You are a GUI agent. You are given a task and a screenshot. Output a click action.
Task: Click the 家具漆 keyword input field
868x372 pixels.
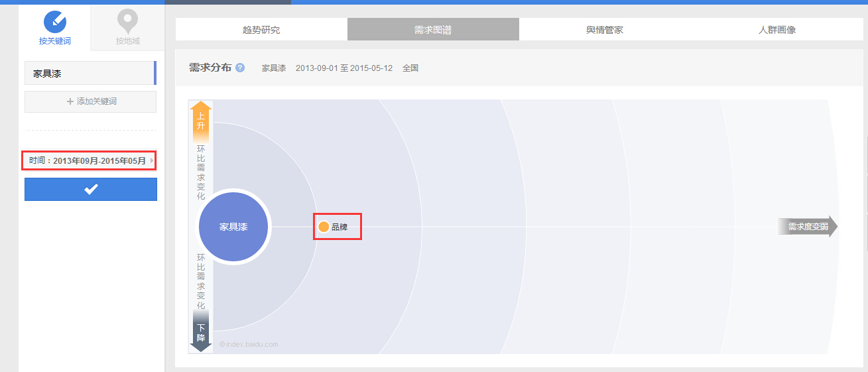click(x=90, y=74)
